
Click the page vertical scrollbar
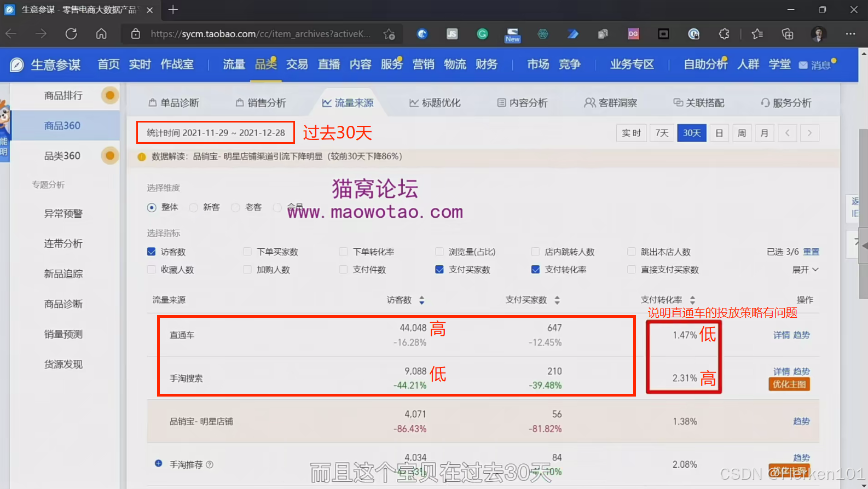[864, 214]
